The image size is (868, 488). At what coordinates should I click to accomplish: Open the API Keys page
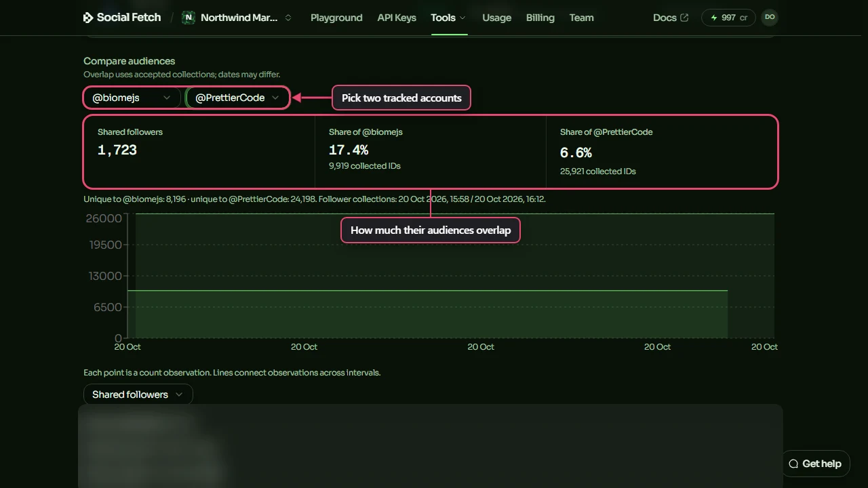(397, 18)
